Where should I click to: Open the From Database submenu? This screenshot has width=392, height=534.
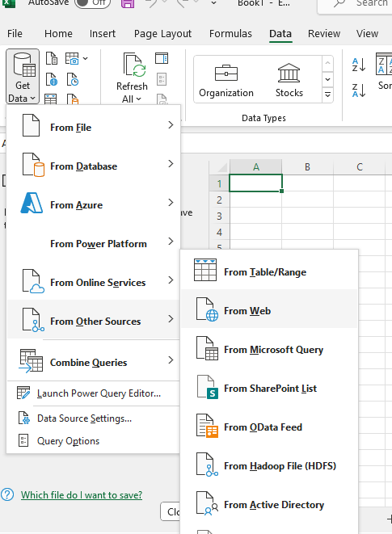tap(94, 166)
